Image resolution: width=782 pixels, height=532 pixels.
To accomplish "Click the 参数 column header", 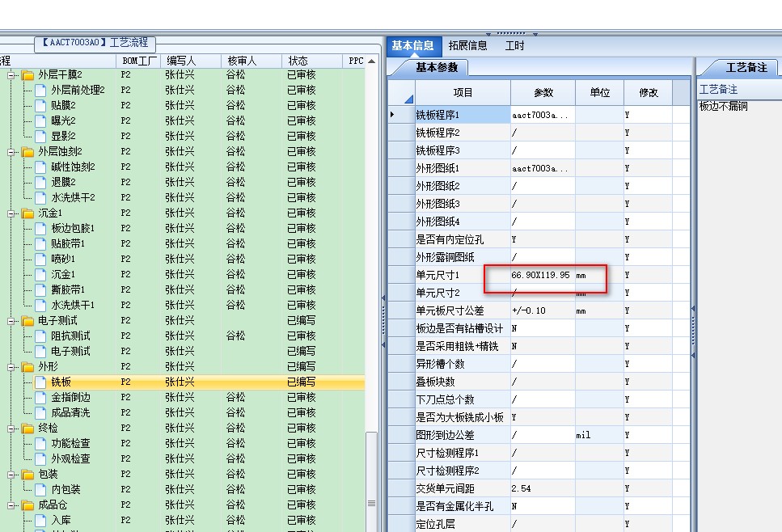I will [543, 93].
